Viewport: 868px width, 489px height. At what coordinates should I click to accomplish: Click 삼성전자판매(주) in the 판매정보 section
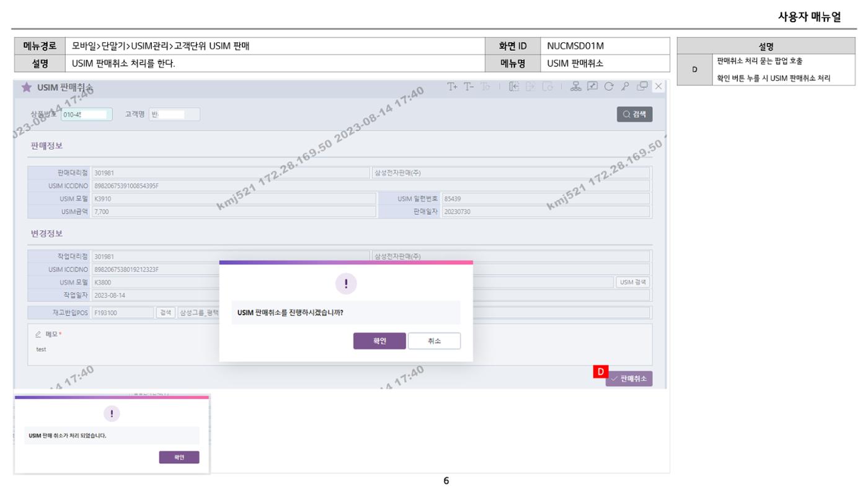(x=397, y=173)
